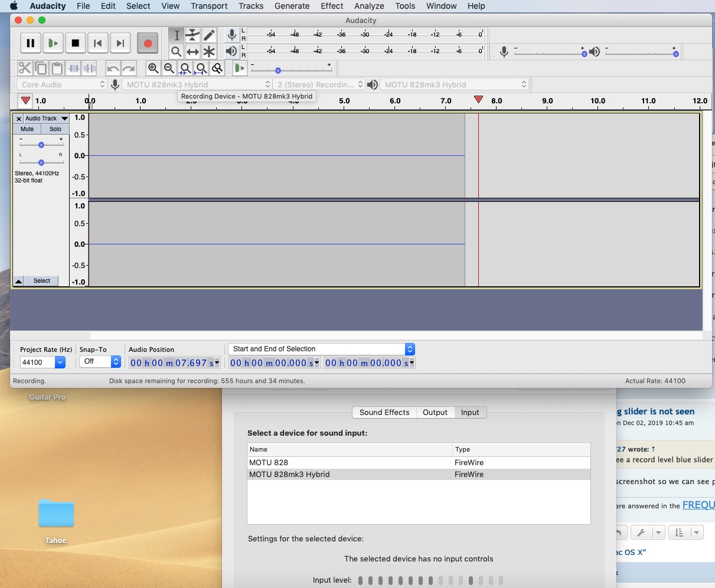Select the Envelope tool

click(x=192, y=35)
